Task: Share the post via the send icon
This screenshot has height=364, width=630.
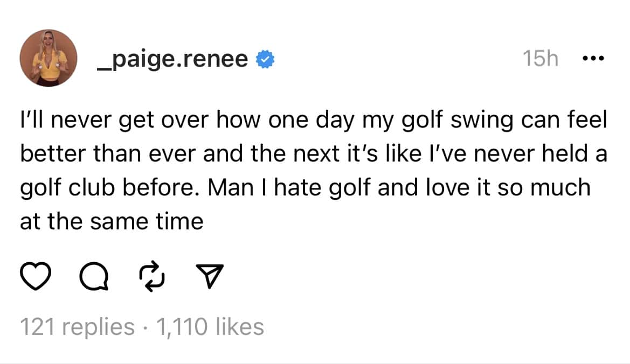Action: (210, 277)
